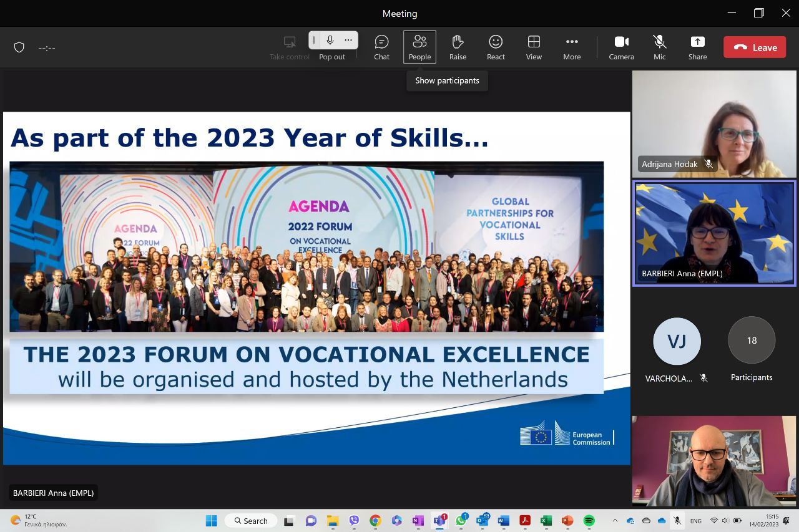Image resolution: width=799 pixels, height=532 pixels.
Task: Toggle the Camera on or off
Action: [x=621, y=47]
